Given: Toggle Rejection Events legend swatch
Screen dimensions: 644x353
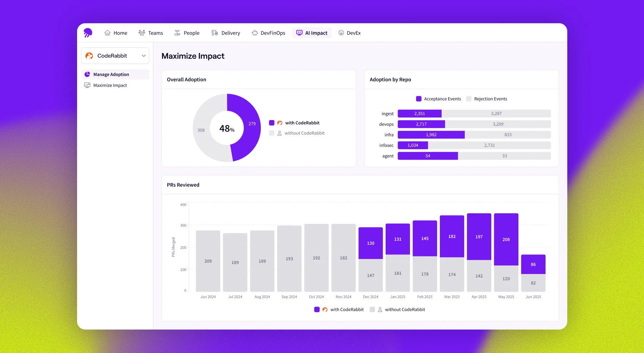Looking at the screenshot, I should (x=469, y=99).
